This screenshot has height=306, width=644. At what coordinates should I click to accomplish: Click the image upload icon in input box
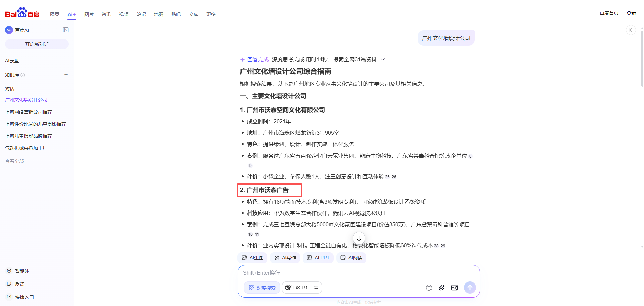[454, 288]
